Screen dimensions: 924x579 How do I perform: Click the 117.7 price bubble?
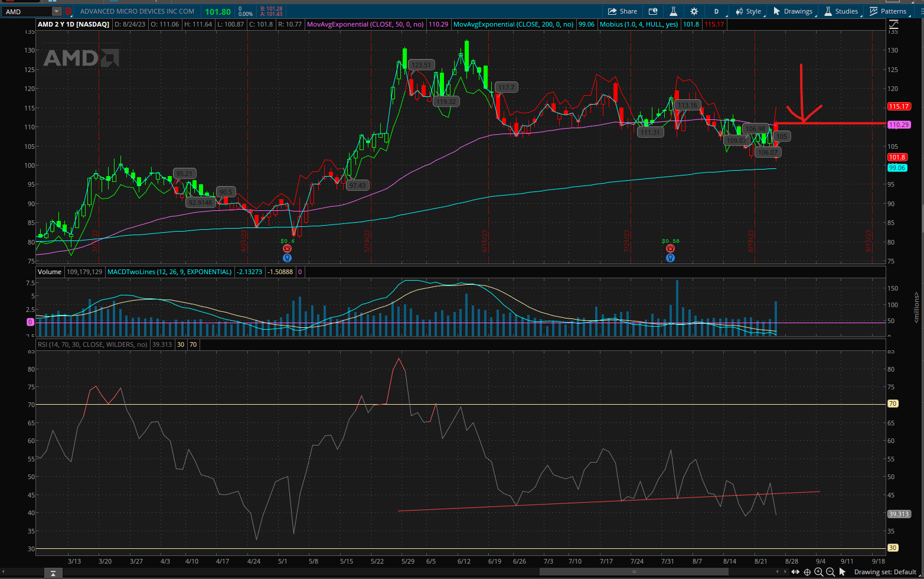click(507, 87)
